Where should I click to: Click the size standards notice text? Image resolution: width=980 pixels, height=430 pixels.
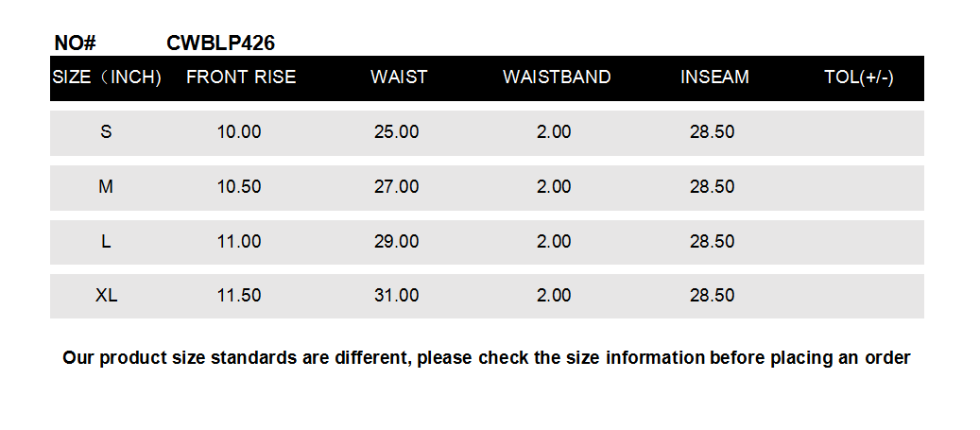click(x=486, y=358)
